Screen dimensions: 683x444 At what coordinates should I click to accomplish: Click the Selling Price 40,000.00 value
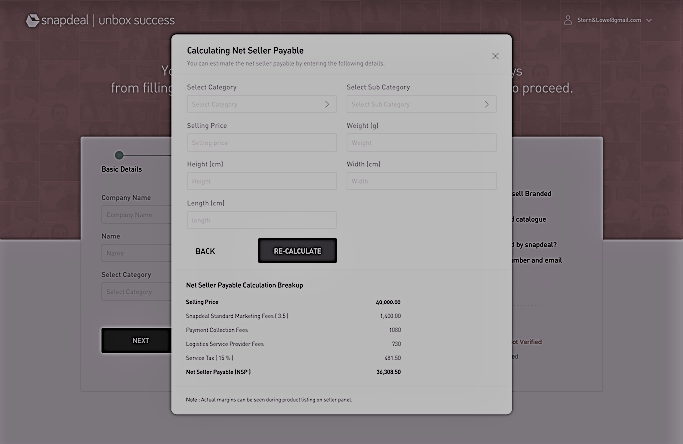[388, 302]
